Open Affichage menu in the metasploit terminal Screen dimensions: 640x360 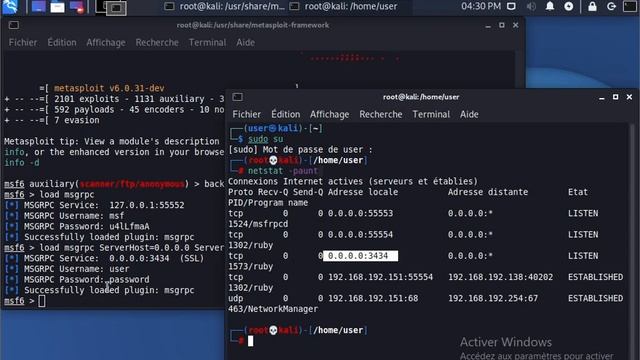coord(106,42)
